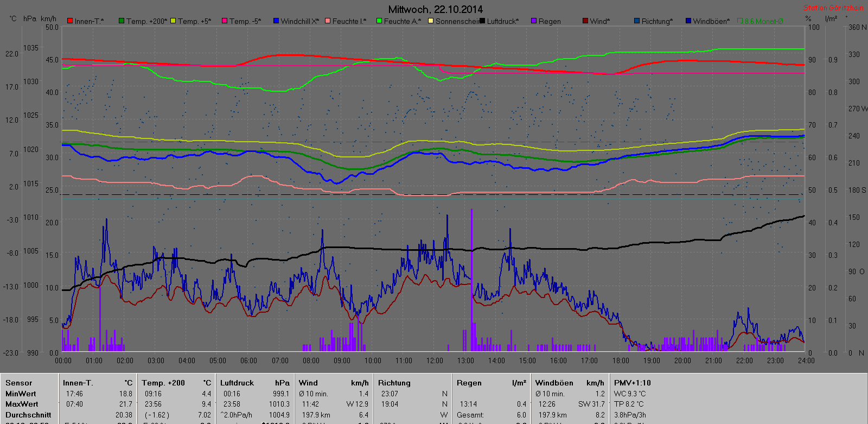
Task: Click the red Innen-T. legend swatch
Action: click(x=70, y=21)
